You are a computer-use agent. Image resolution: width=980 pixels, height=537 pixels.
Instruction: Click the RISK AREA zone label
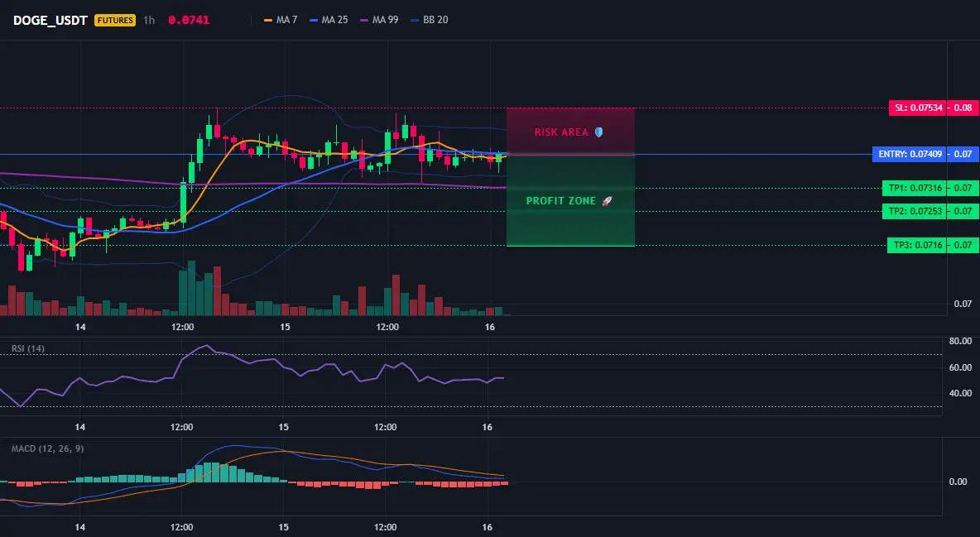coord(561,132)
